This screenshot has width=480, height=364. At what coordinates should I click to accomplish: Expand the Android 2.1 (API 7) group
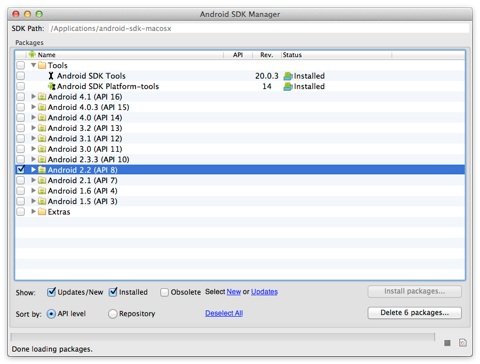coord(33,180)
